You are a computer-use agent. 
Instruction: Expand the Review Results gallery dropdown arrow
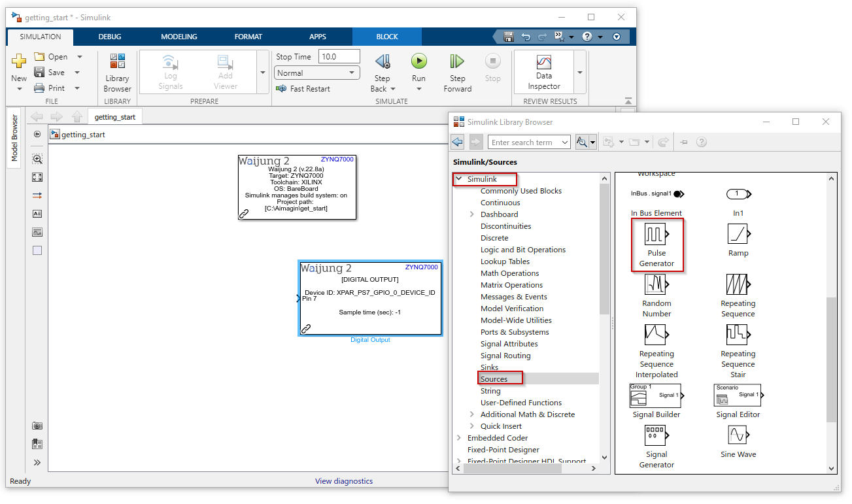point(579,73)
